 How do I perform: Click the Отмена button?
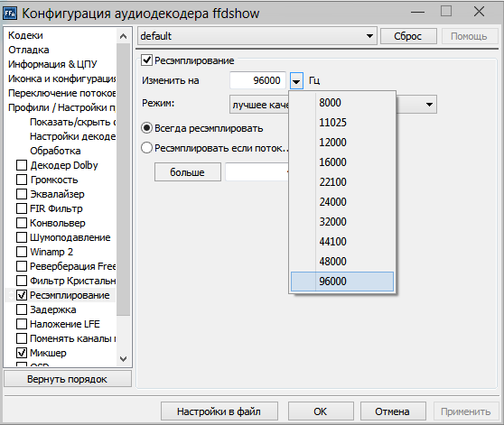pos(393,411)
